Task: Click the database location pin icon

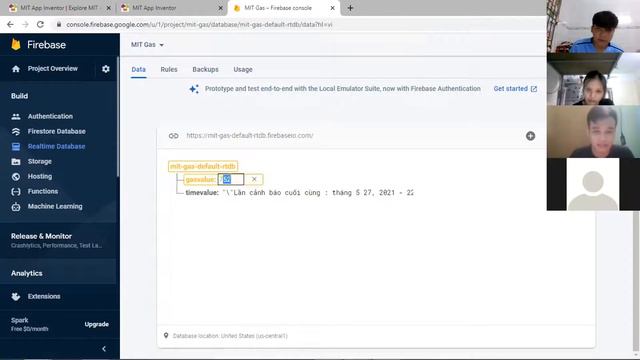Action: pos(166,336)
